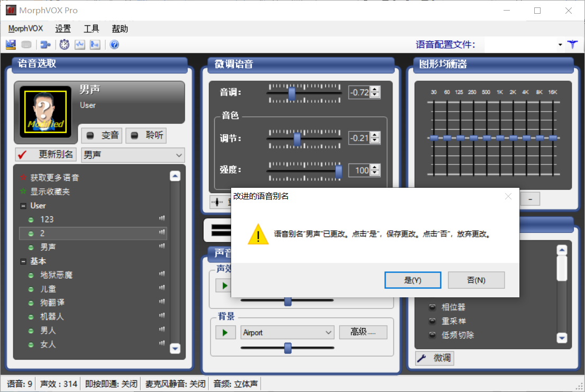Click the 强度 value field showing 100
Image resolution: width=585 pixels, height=392 pixels.
click(x=360, y=170)
